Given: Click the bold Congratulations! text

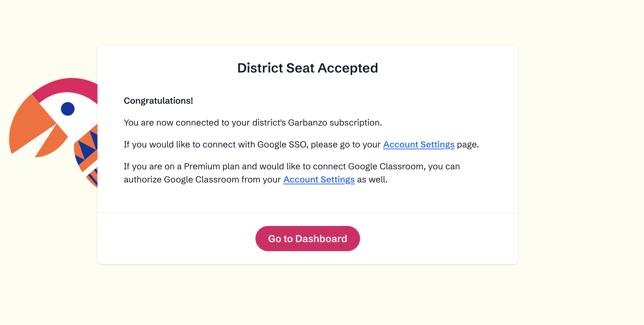Looking at the screenshot, I should coord(158,101).
